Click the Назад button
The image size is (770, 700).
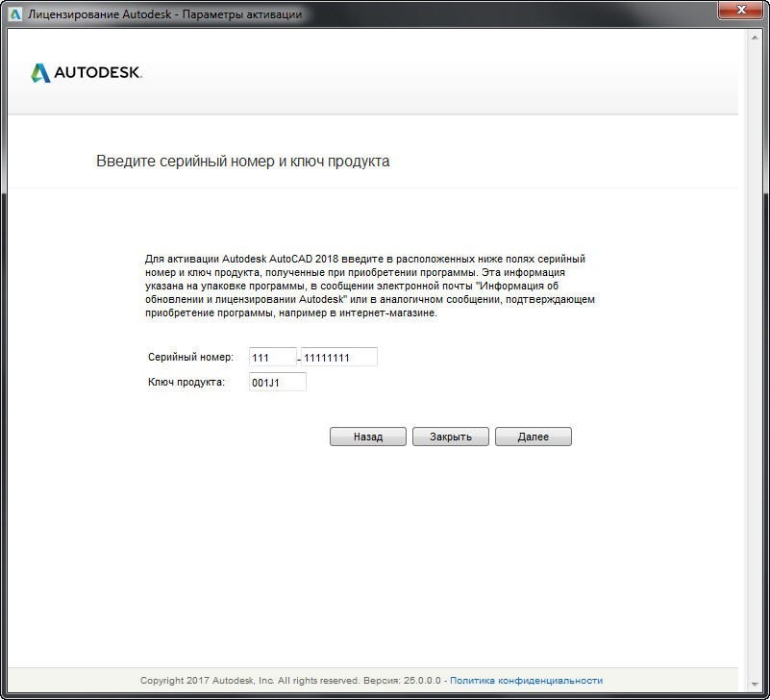(368, 437)
